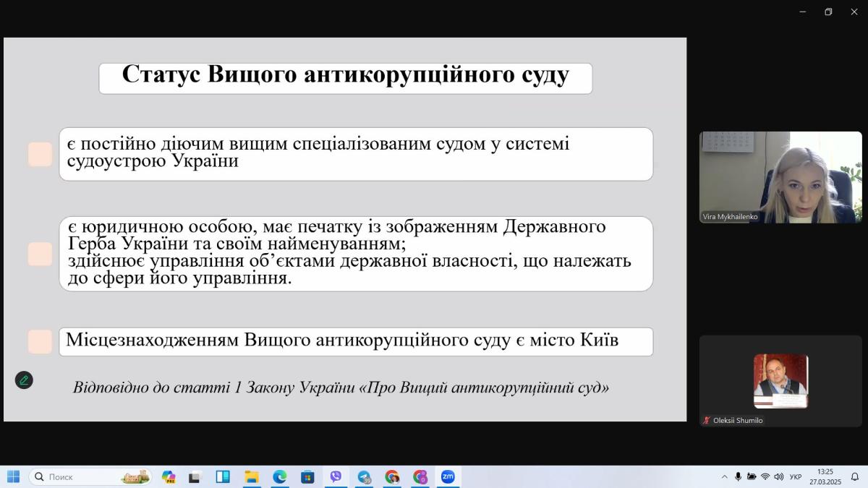Image resolution: width=868 pixels, height=488 pixels.
Task: Select Vira Mykhailenko's video tile
Action: (780, 177)
